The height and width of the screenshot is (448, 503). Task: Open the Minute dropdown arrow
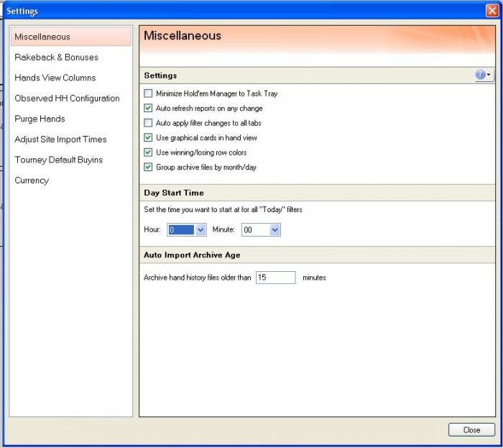pyautogui.click(x=275, y=230)
